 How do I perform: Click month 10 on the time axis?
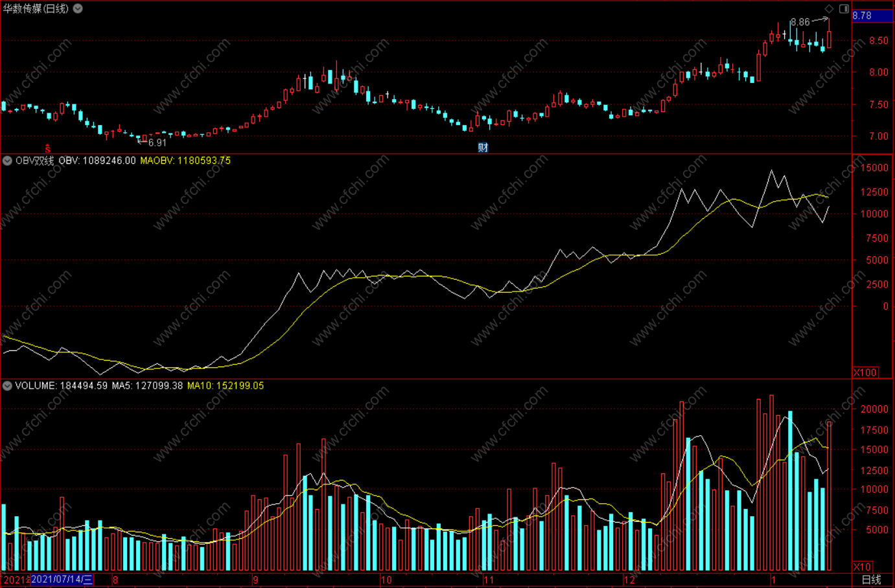point(386,580)
